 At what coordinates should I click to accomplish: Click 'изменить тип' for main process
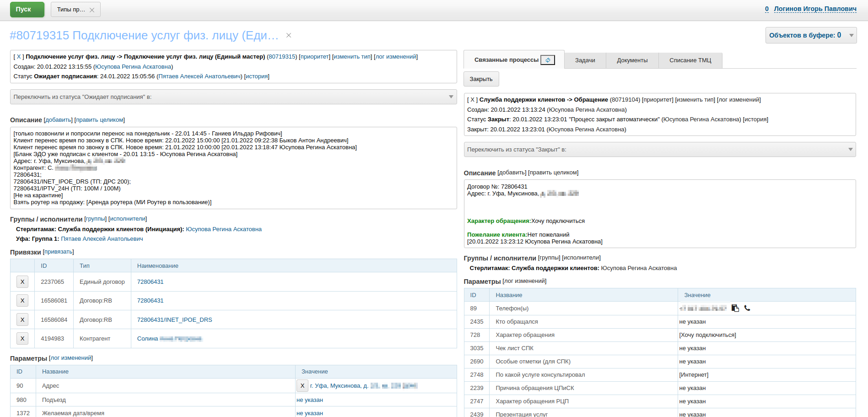352,57
